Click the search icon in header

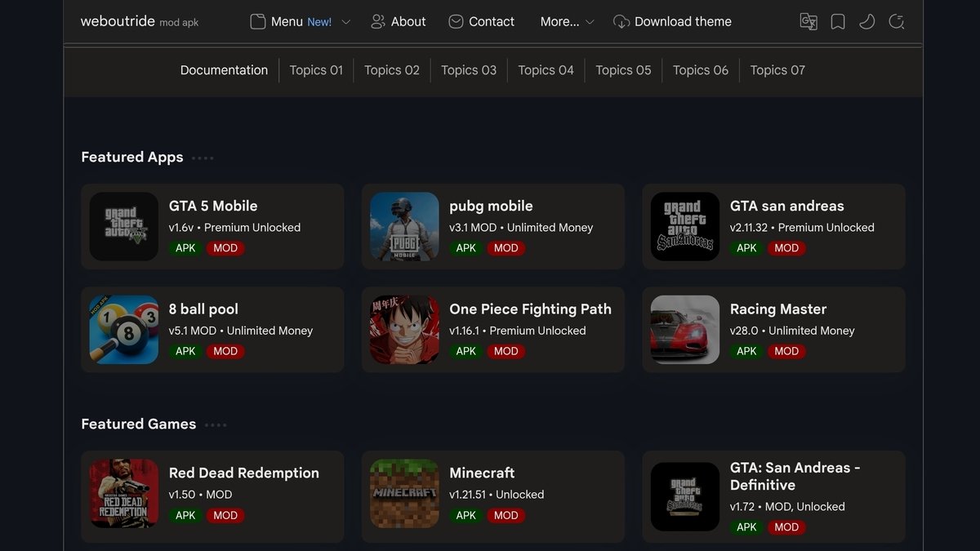coord(896,22)
